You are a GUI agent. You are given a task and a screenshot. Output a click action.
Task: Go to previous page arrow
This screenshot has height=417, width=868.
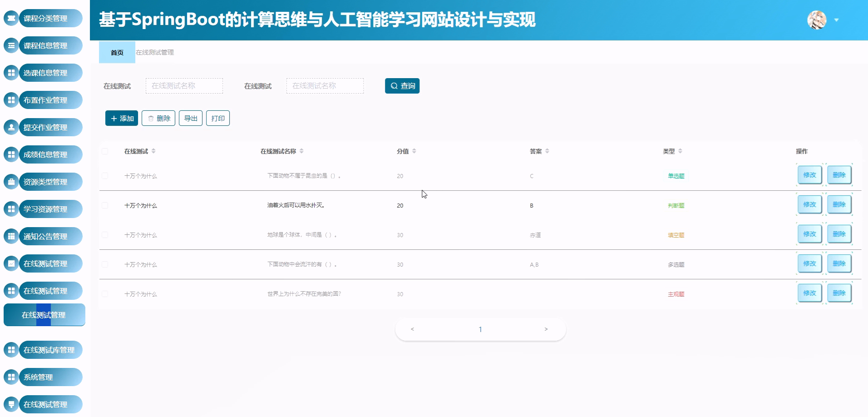click(412, 329)
